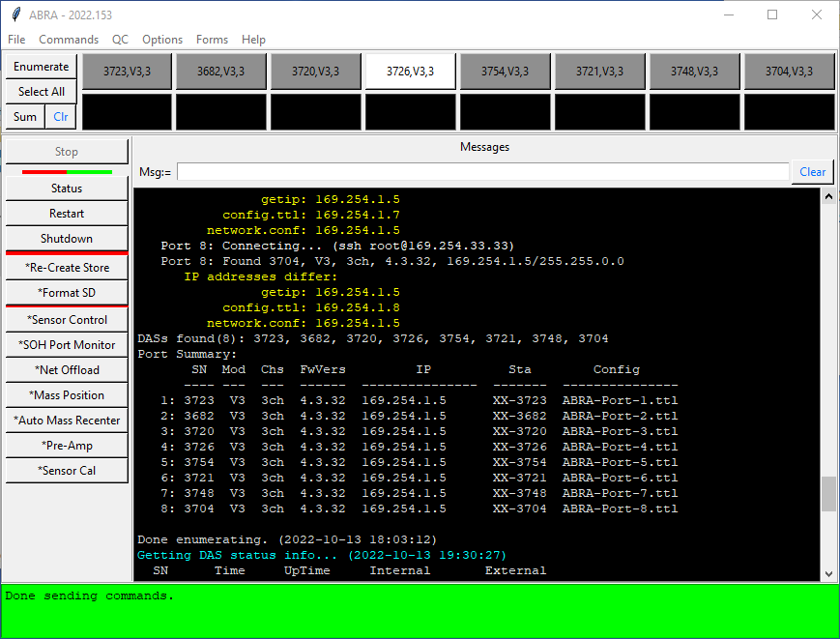Clear the Messages log
Screen dimensions: 840x639
click(x=812, y=172)
